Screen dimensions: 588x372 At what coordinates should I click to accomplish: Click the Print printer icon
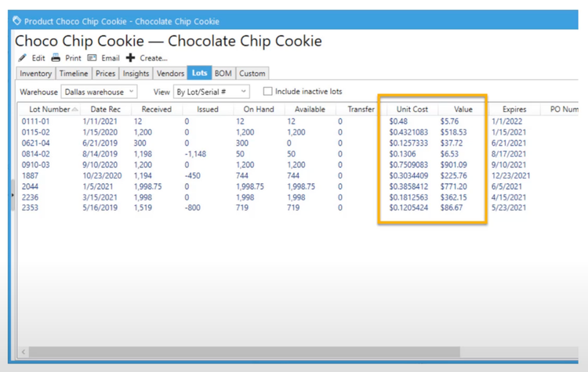pyautogui.click(x=56, y=58)
